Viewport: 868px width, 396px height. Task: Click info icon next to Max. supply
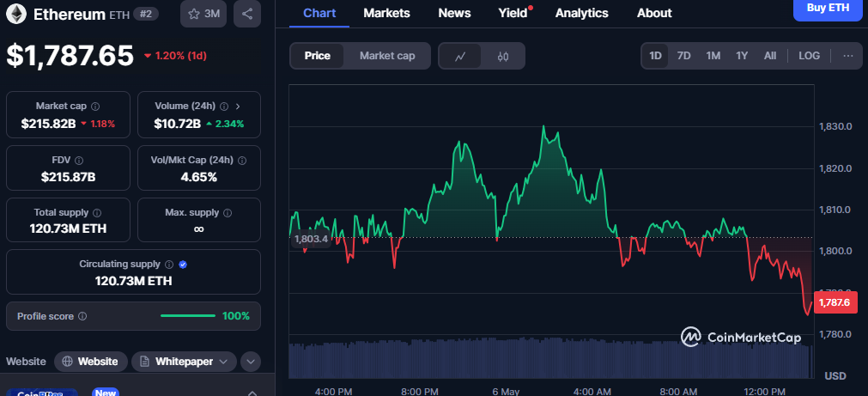tap(228, 213)
